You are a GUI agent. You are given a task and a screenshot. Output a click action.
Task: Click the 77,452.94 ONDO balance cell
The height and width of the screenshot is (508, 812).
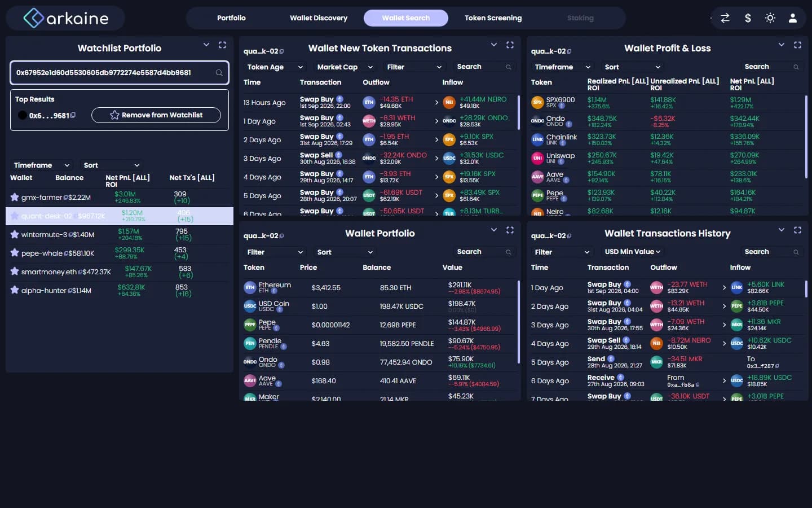pos(406,362)
